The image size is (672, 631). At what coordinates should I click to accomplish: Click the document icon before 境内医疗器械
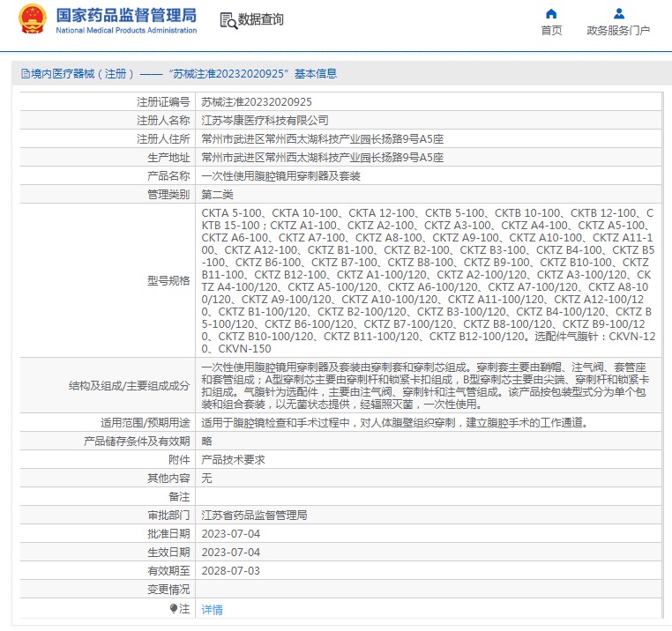pyautogui.click(x=26, y=74)
